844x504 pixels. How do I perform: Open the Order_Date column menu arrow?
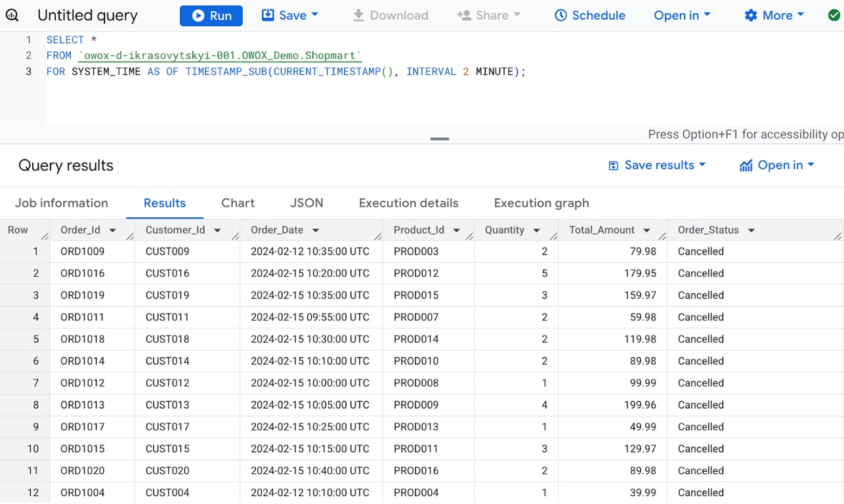(316, 230)
